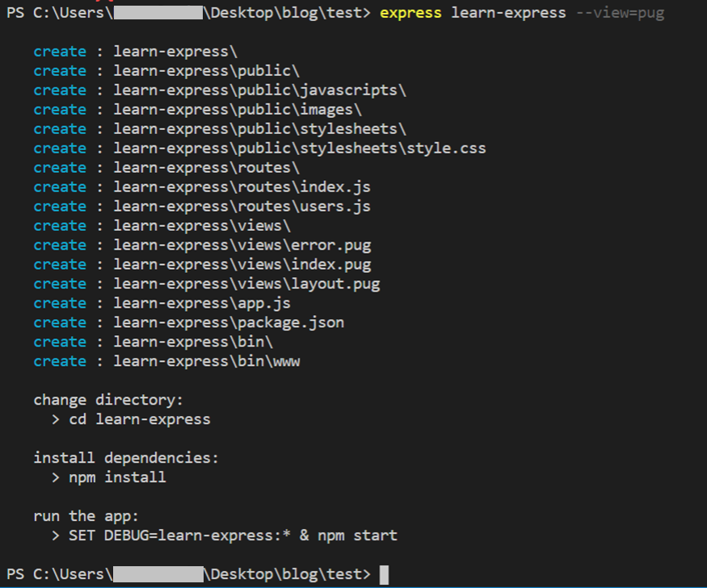Click the path 'learn-express\routes\users.js'
The height and width of the screenshot is (588, 707).
pos(242,206)
